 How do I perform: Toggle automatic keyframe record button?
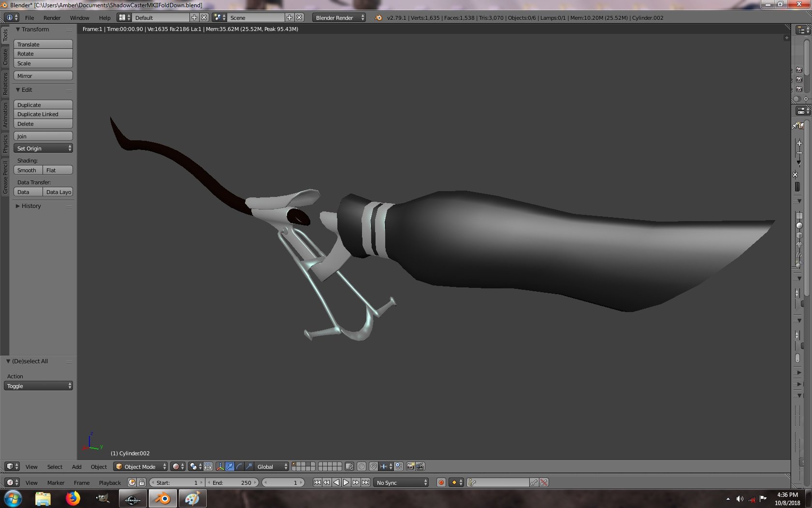(441, 482)
